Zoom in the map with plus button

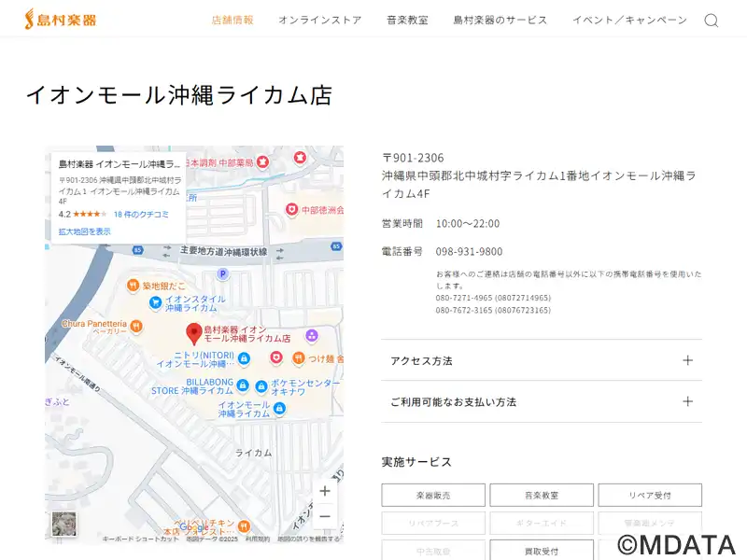click(325, 491)
